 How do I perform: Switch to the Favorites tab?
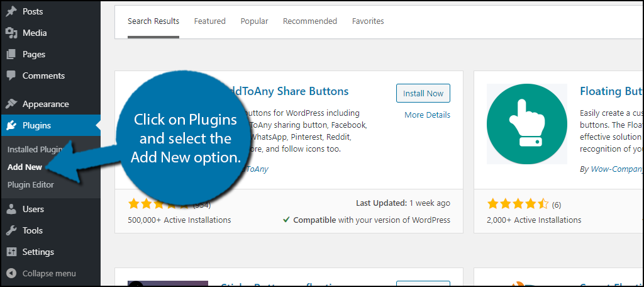pyautogui.click(x=368, y=21)
